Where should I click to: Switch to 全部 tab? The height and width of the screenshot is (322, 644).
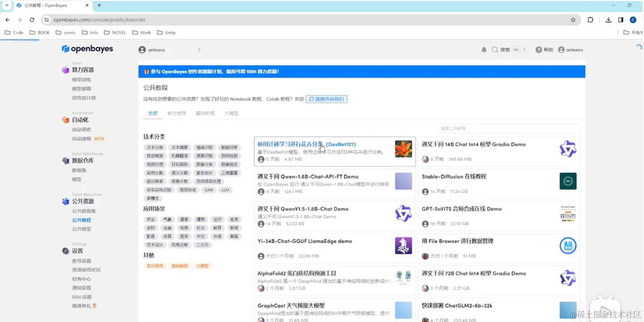coord(153,113)
